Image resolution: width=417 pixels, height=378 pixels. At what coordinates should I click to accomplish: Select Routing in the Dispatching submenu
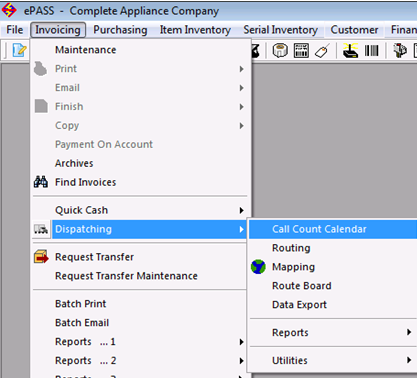[291, 248]
